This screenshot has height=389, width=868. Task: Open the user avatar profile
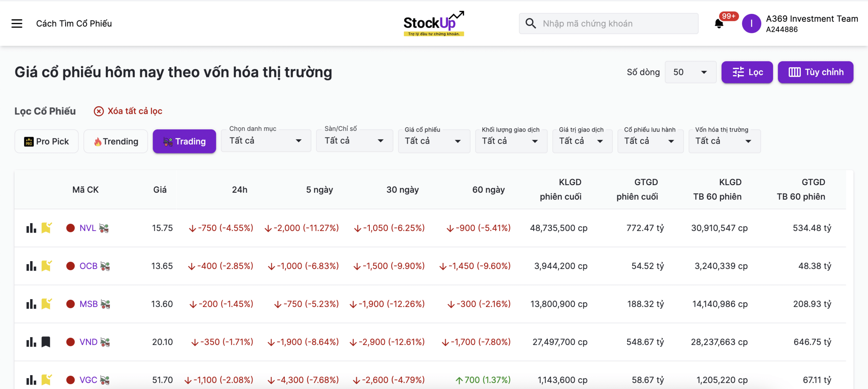point(751,23)
